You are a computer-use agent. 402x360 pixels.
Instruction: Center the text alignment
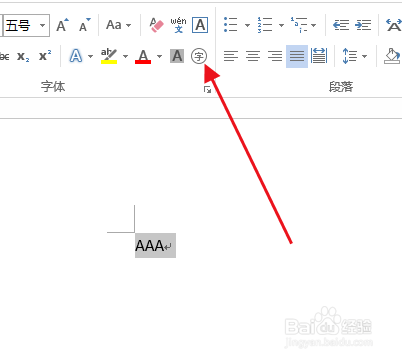[253, 56]
